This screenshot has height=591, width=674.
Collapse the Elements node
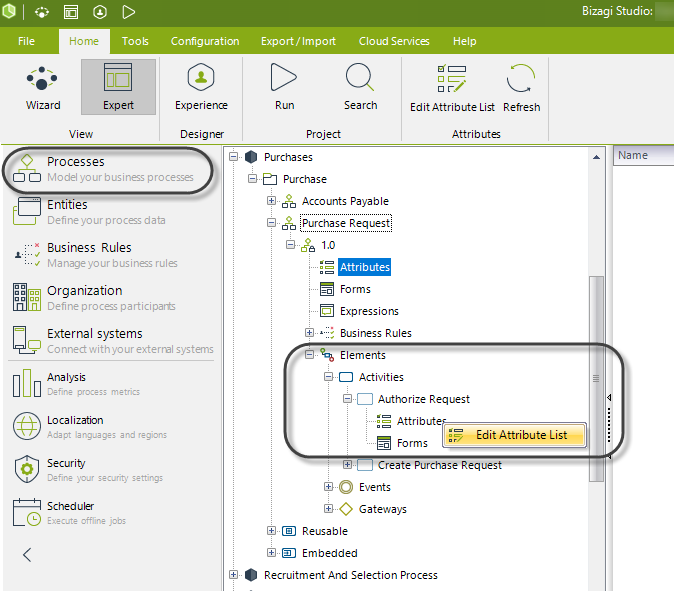tap(309, 355)
